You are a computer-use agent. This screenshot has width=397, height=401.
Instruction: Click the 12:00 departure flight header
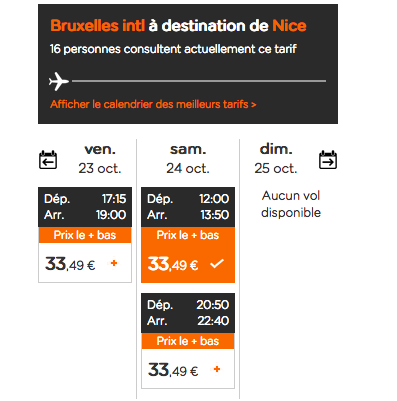pyautogui.click(x=188, y=207)
